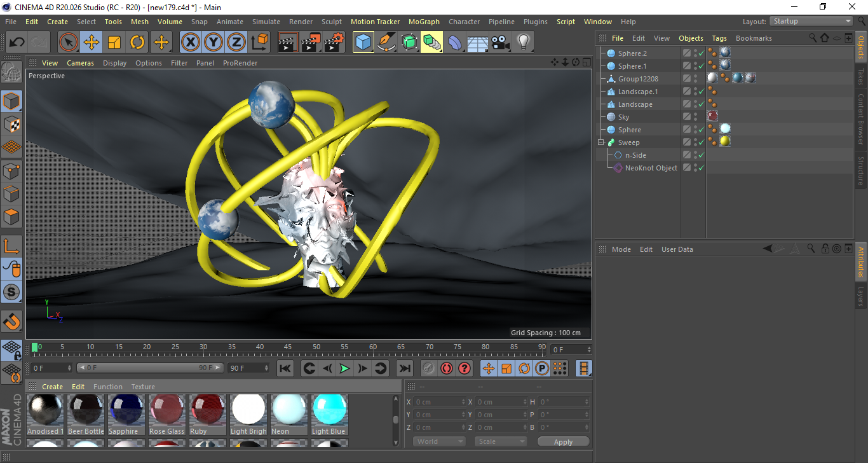Activate the Rotate tool
The image size is (868, 463).
137,43
